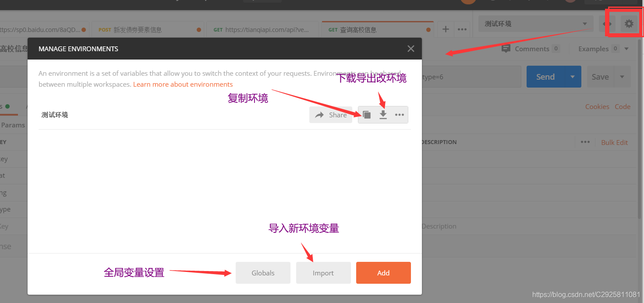Click the Import button
Viewport: 644px width, 303px height.
click(x=323, y=273)
